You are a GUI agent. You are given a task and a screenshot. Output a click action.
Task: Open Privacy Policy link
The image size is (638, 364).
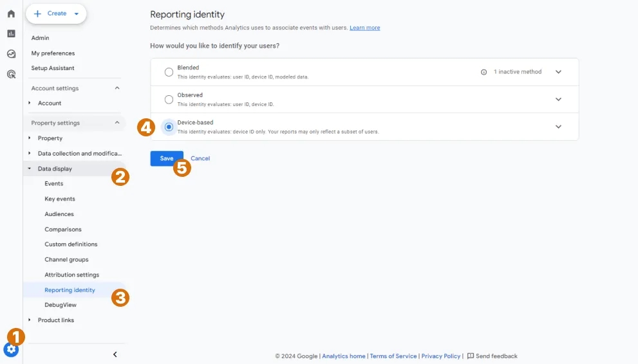440,356
